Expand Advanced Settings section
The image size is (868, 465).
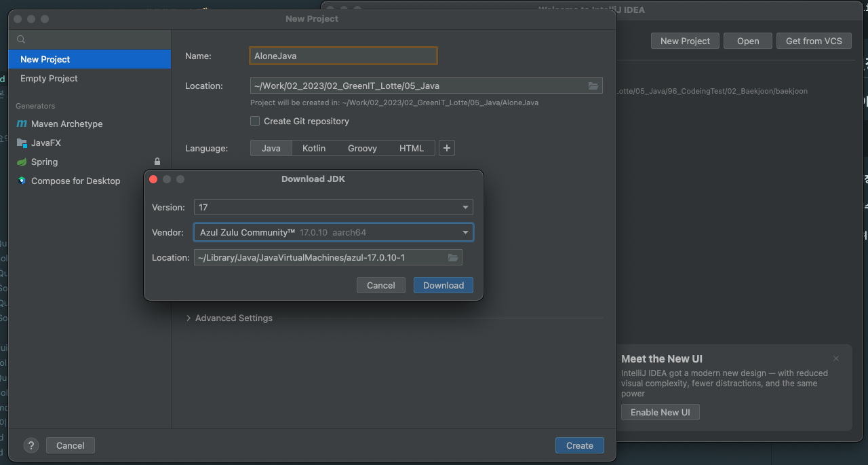229,318
